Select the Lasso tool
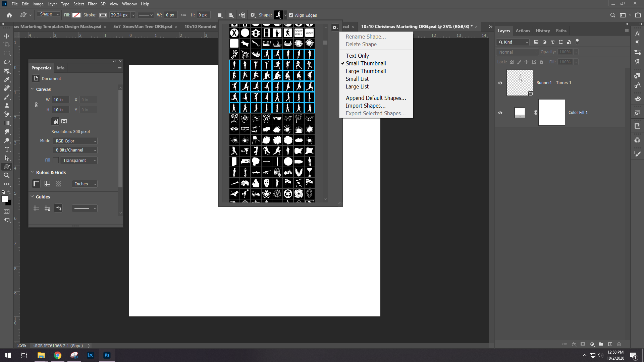Screen dimensions: 644x362 pyautogui.click(x=6, y=62)
